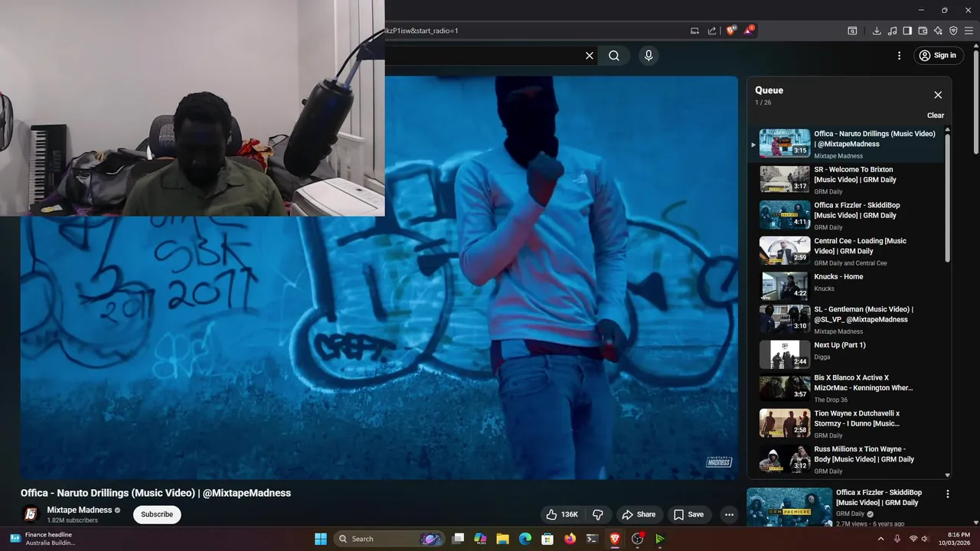
Task: Play Bis X Blanco Kennington queue item
Action: 845,388
